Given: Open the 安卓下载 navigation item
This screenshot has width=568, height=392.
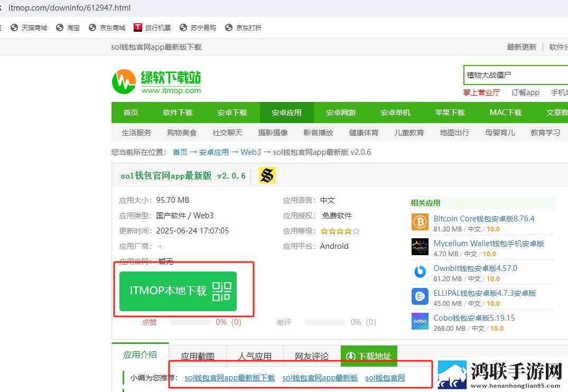Looking at the screenshot, I should (232, 113).
